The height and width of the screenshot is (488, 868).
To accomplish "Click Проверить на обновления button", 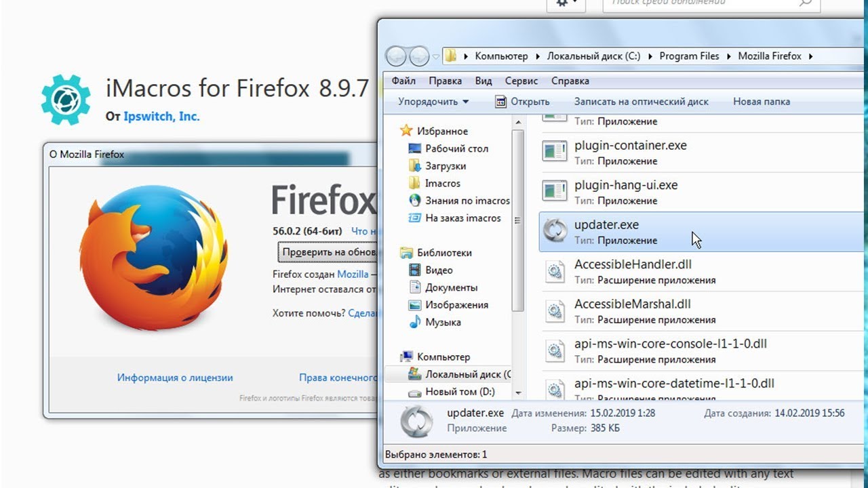I will click(x=328, y=252).
